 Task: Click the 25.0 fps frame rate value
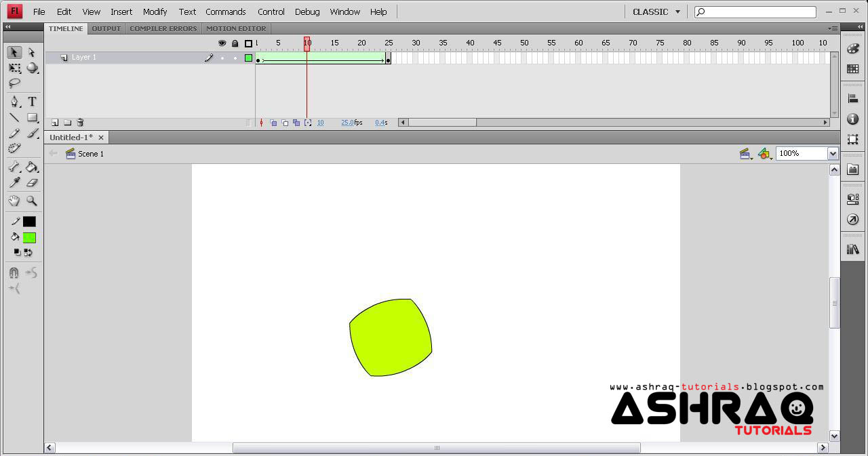pos(347,123)
